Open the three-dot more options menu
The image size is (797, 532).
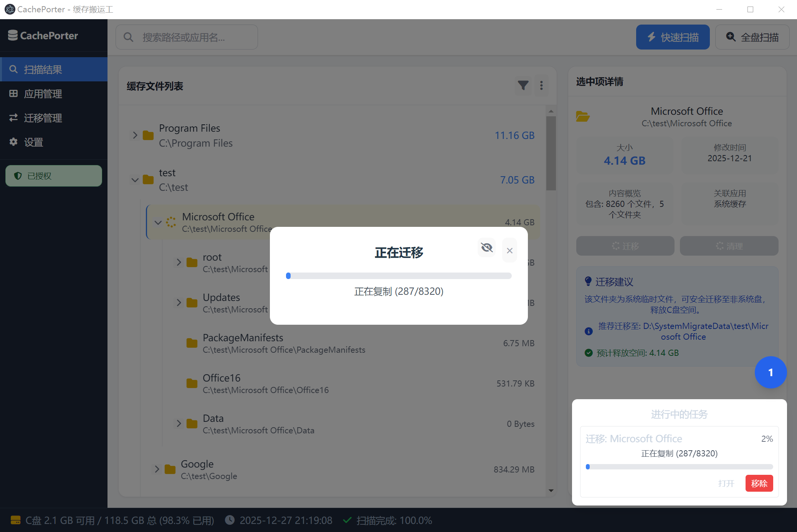click(541, 85)
